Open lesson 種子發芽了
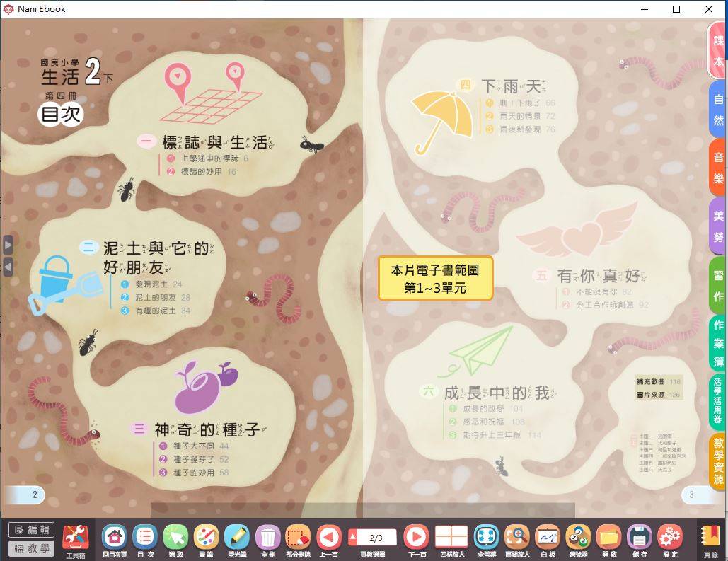The height and width of the screenshot is (561, 728). coord(194,459)
